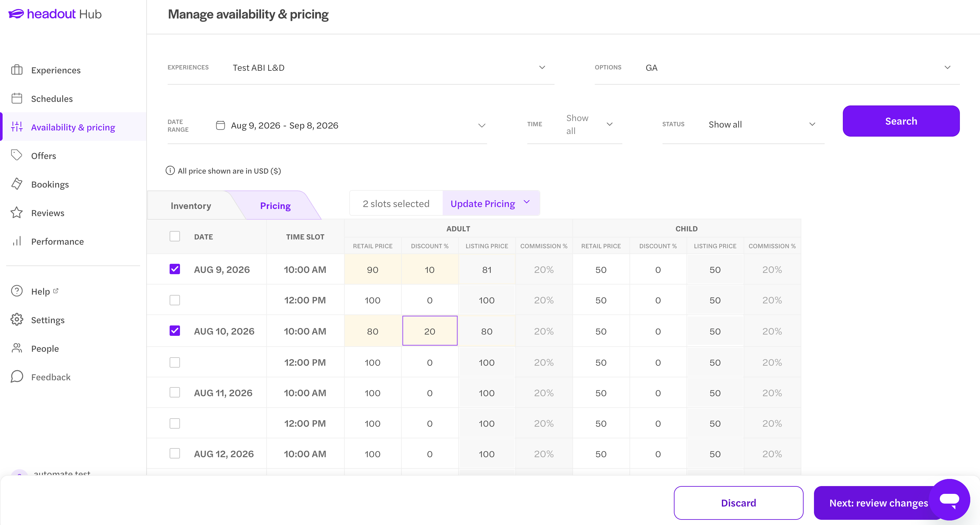Image resolution: width=980 pixels, height=525 pixels.
Task: Open Reviews via its star icon
Action: click(x=17, y=213)
